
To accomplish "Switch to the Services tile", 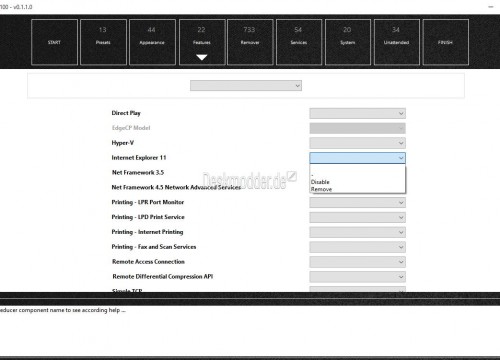I will pos(299,42).
